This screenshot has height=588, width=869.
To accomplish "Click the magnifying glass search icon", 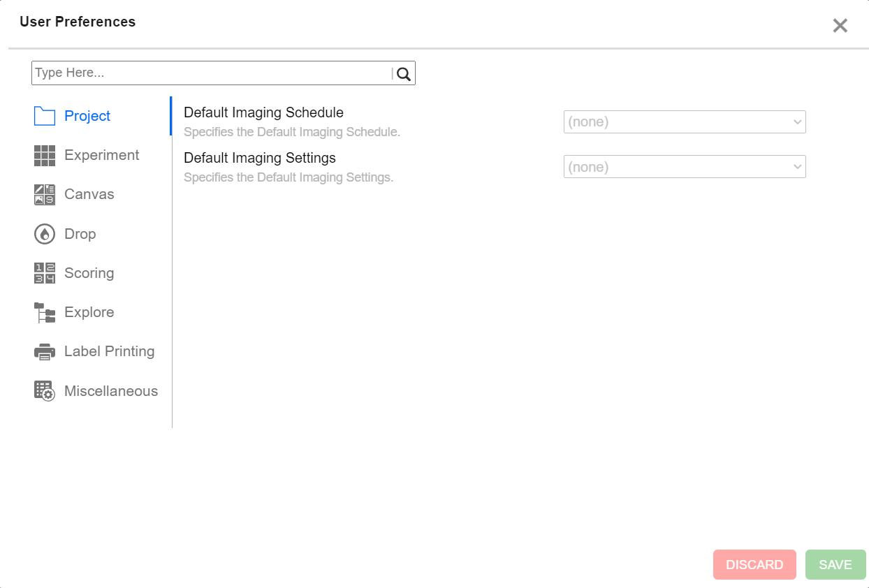I will click(404, 73).
